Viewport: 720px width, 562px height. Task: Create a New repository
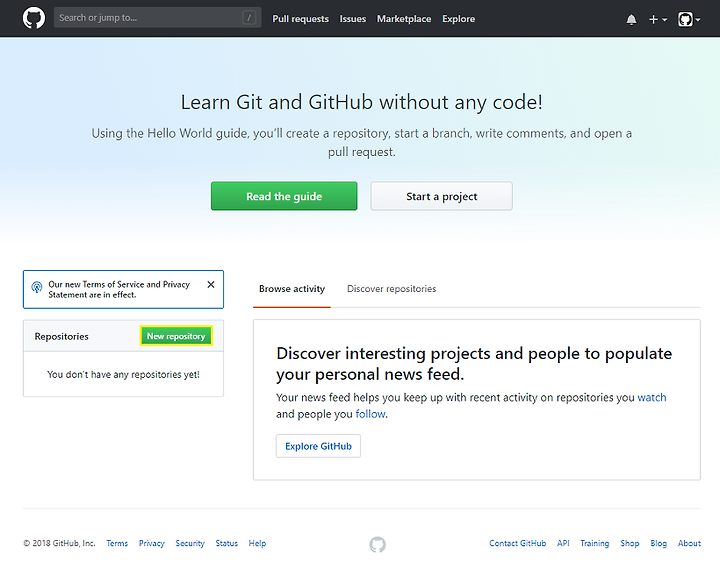pyautogui.click(x=176, y=336)
